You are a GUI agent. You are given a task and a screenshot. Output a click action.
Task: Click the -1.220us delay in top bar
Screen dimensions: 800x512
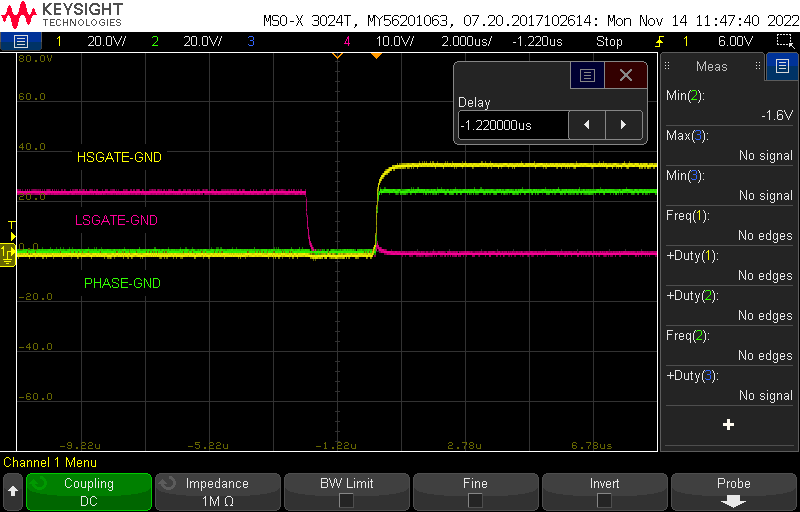click(x=537, y=41)
